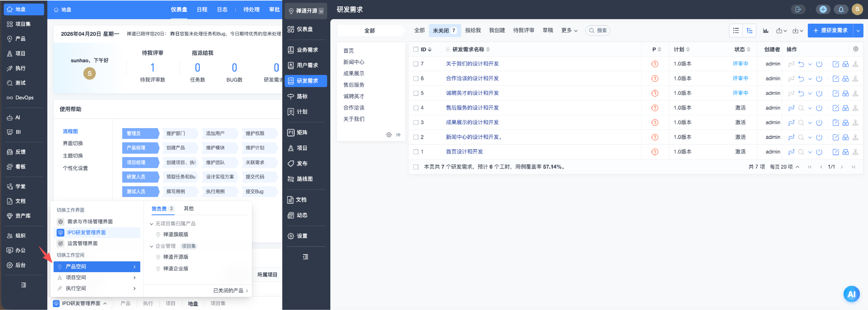
Task: Open the report chart icon in toolbar
Action: [766, 30]
